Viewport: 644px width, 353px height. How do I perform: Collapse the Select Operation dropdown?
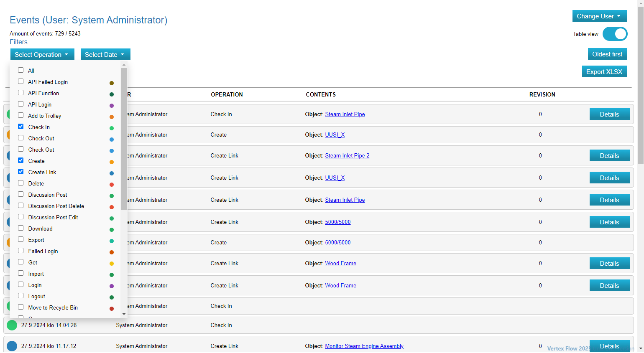point(42,55)
